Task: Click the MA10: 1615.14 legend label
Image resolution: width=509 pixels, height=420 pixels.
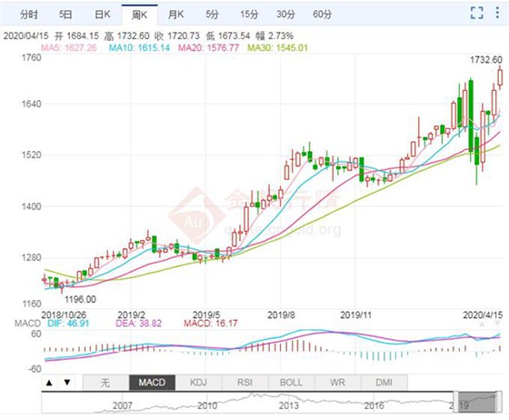Action: click(x=139, y=47)
